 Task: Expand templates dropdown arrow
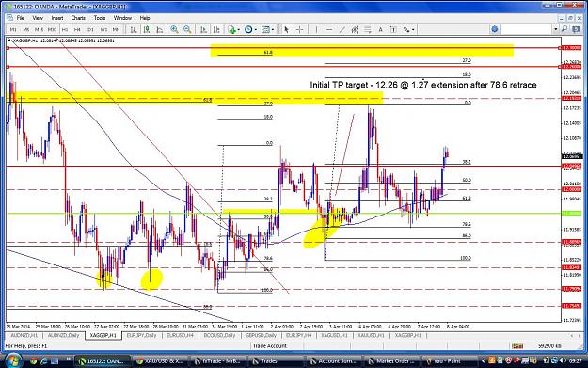[273, 29]
